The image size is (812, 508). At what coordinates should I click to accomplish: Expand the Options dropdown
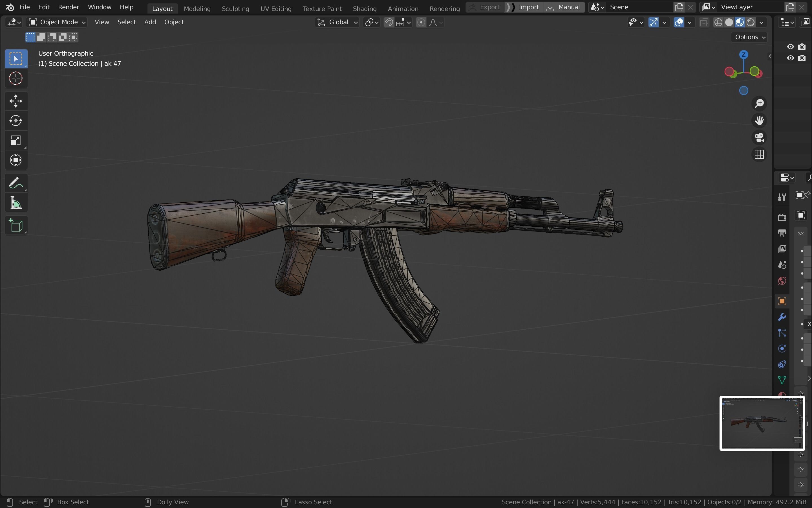pyautogui.click(x=750, y=37)
